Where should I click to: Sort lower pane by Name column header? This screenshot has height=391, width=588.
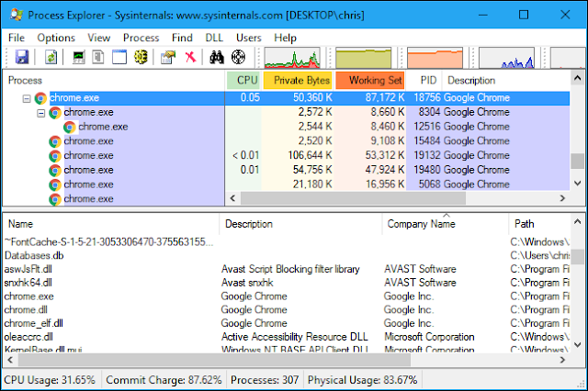pos(111,224)
